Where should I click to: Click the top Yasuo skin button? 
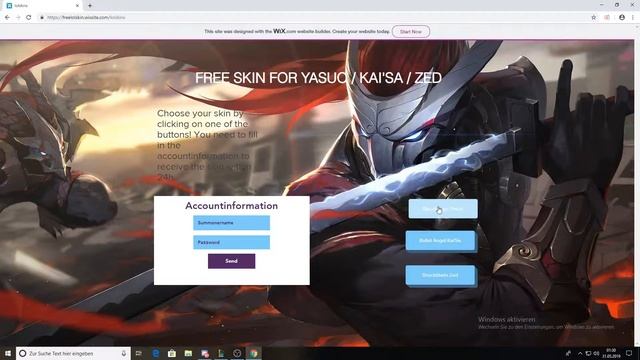tap(443, 209)
